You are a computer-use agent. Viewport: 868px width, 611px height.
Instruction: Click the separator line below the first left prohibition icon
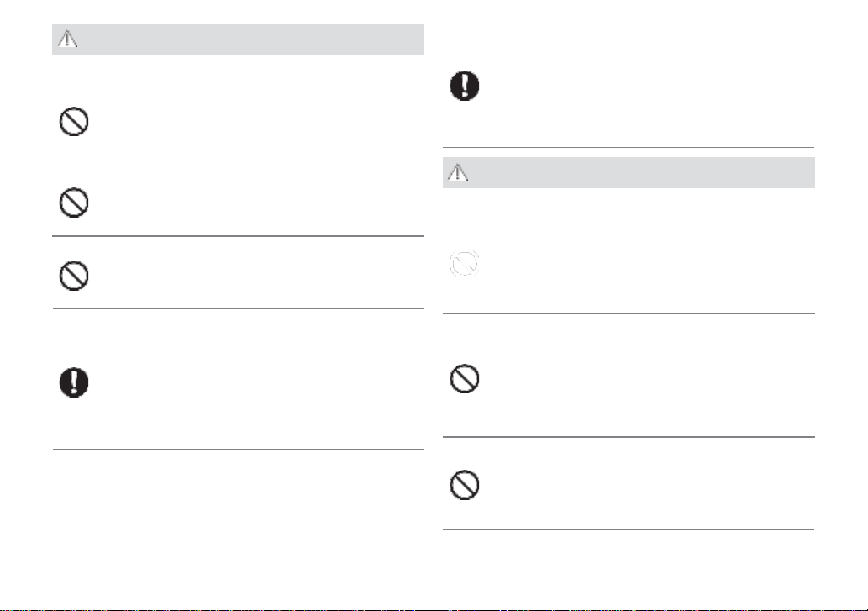(238, 166)
